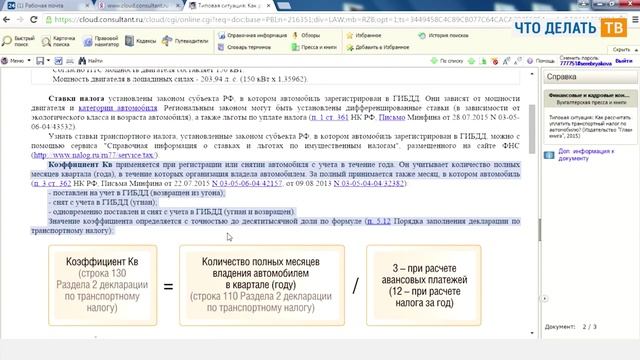Open Справочная информация
Image resolution: width=640 pixels, height=360 pixels.
pyautogui.click(x=252, y=36)
